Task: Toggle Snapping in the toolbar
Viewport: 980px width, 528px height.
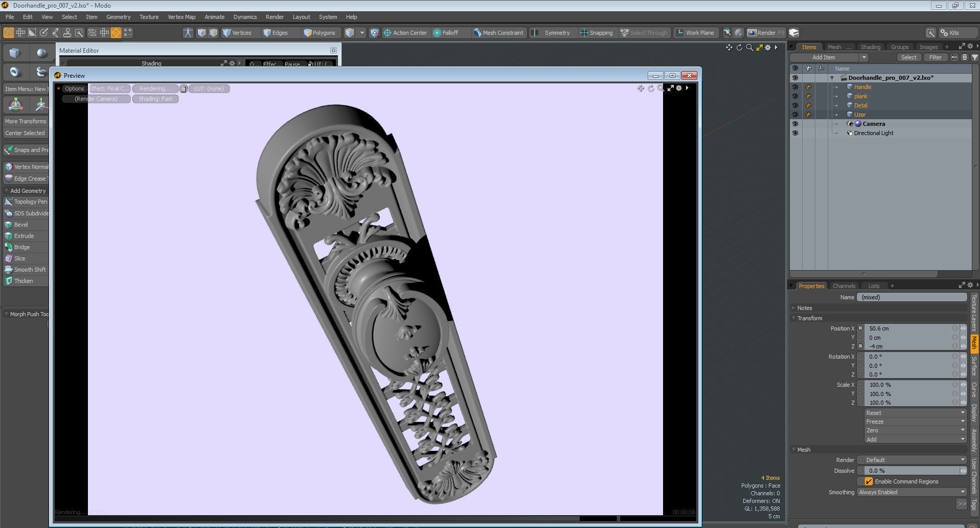Action: tap(596, 33)
